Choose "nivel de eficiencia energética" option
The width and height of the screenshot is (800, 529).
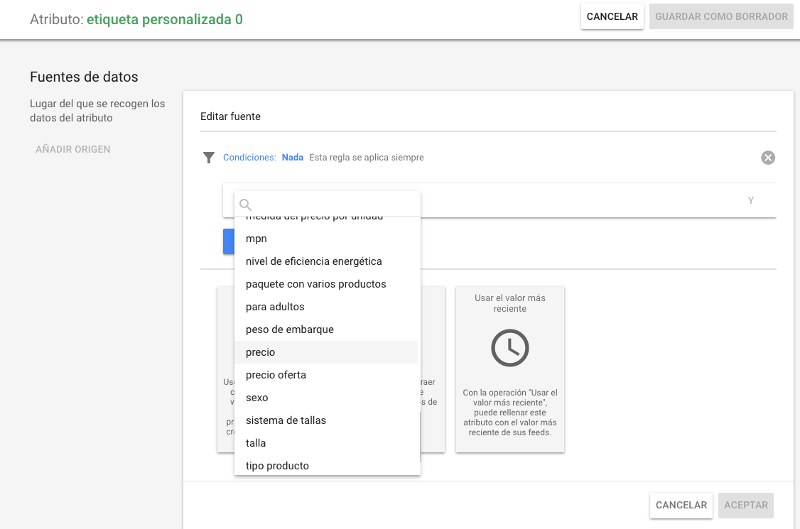[327, 261]
